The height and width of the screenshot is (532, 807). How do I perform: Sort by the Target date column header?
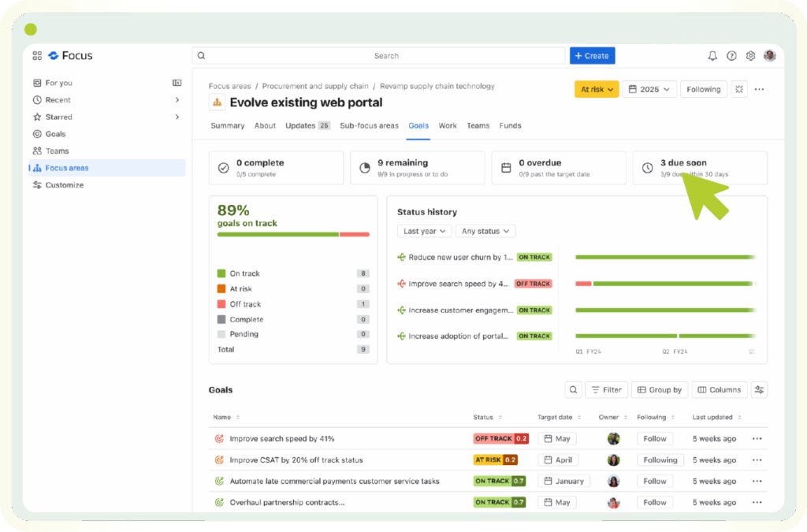(x=559, y=417)
